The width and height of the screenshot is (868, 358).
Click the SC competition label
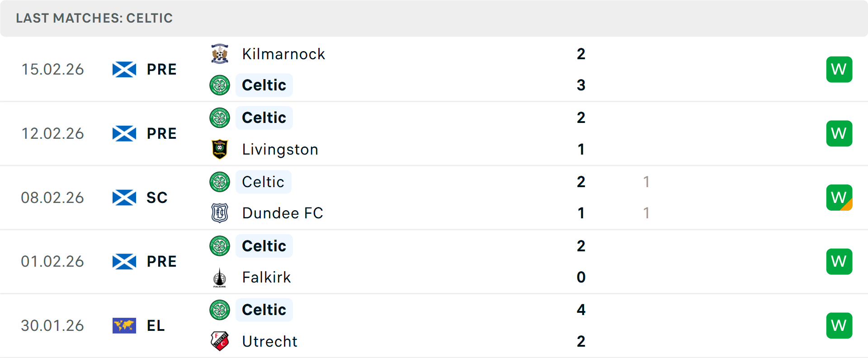(x=157, y=198)
